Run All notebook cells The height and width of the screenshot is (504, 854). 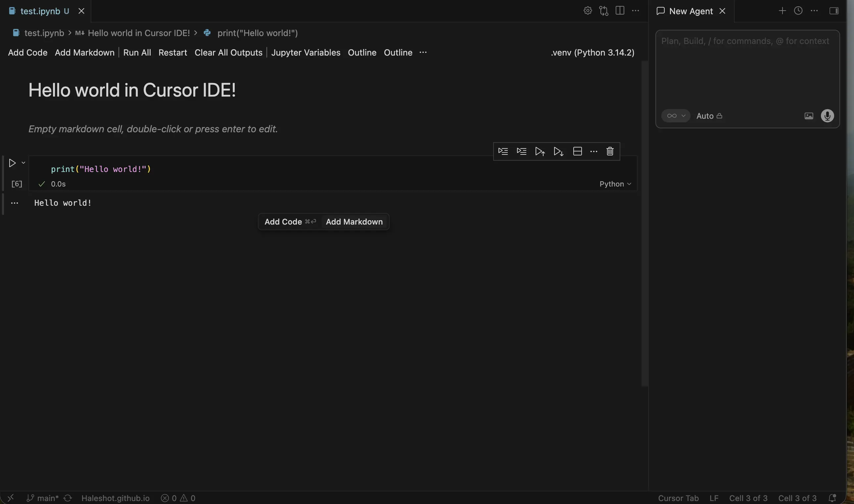[137, 53]
